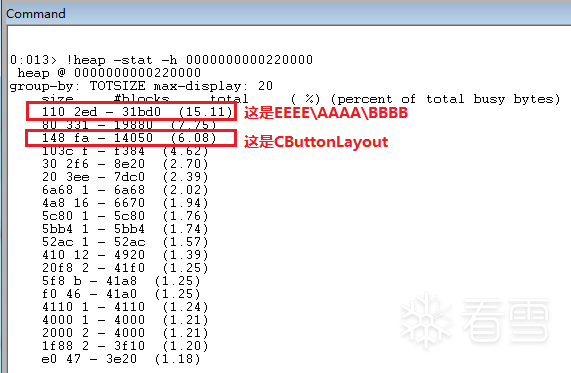The height and width of the screenshot is (373, 571).
Task: Select the row '30 2f6 - 8e20 (2.70)'
Action: [x=125, y=164]
